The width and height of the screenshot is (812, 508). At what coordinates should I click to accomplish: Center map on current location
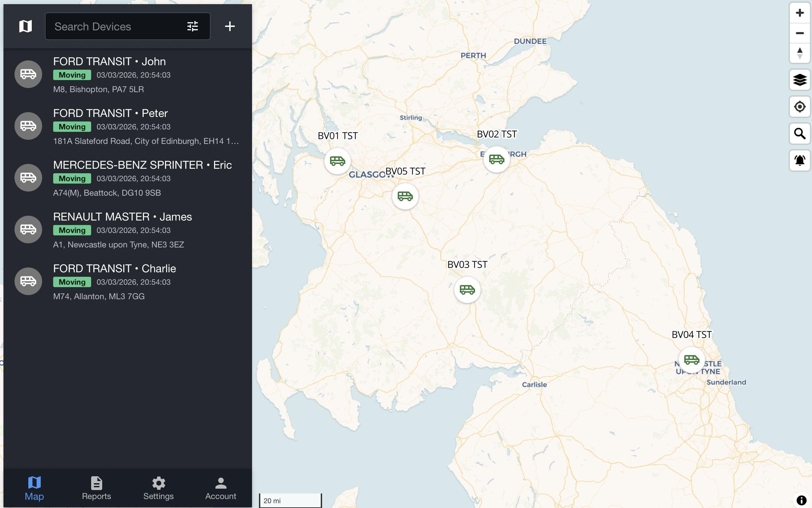point(800,107)
